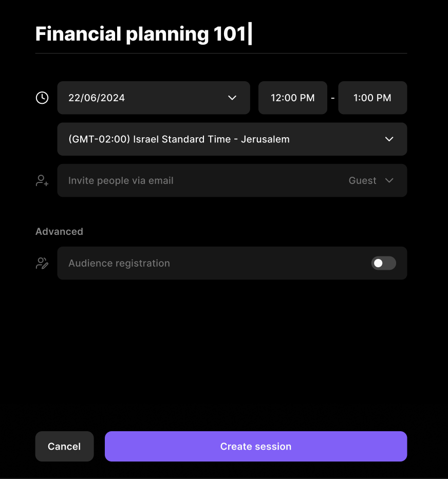Click the chevron next to Guest
Viewport: 448px width, 479px height.
coord(389,180)
